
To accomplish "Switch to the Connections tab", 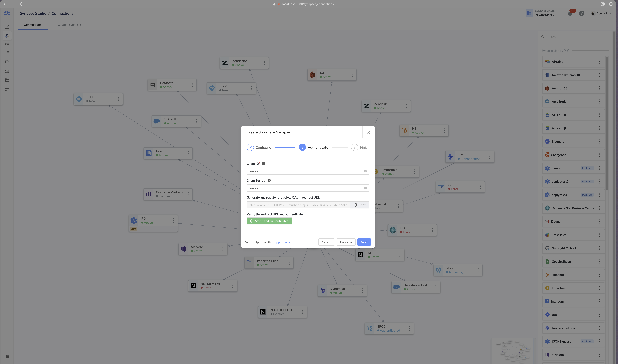I will click(x=33, y=25).
